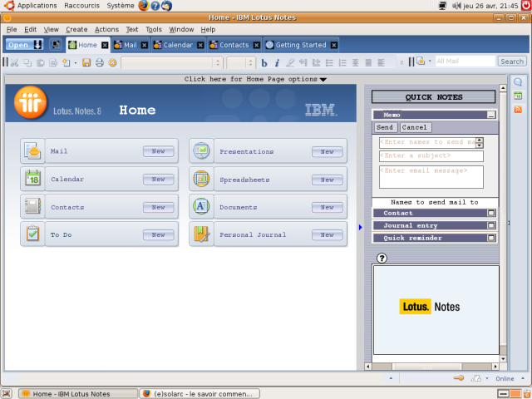Image resolution: width=532 pixels, height=399 pixels.
Task: Click the highlighter pen toolbar icon
Action: pyautogui.click(x=290, y=62)
